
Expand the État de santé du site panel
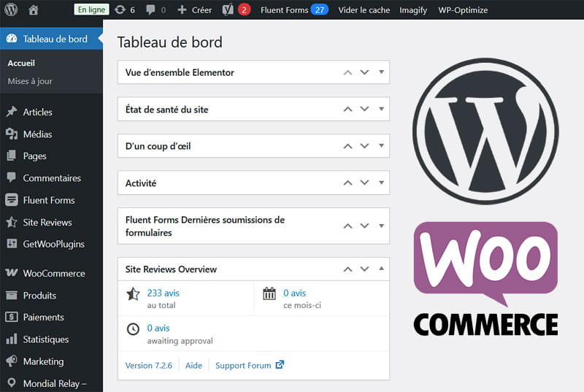[x=381, y=109]
